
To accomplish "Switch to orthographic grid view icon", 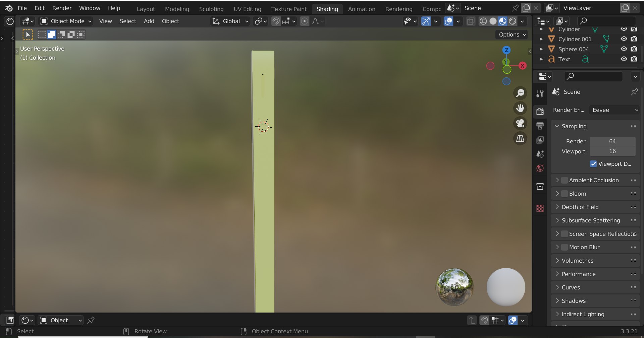I will 520,138.
